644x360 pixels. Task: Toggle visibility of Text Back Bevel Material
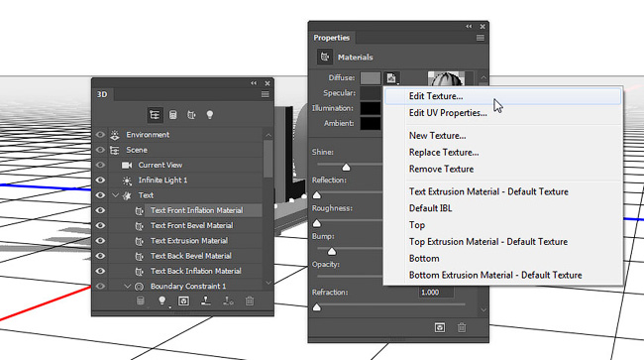pyautogui.click(x=100, y=256)
